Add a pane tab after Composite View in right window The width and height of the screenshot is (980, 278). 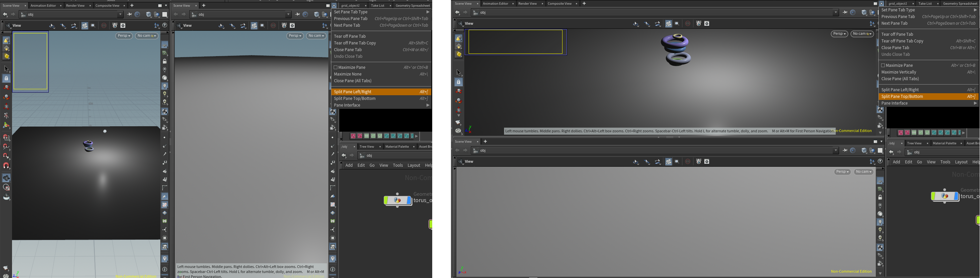(584, 3)
